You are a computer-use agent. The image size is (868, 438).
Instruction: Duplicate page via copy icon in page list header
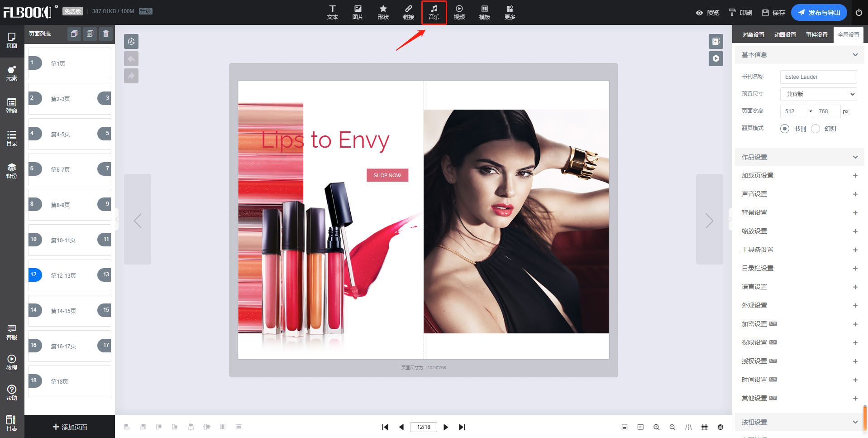[74, 34]
